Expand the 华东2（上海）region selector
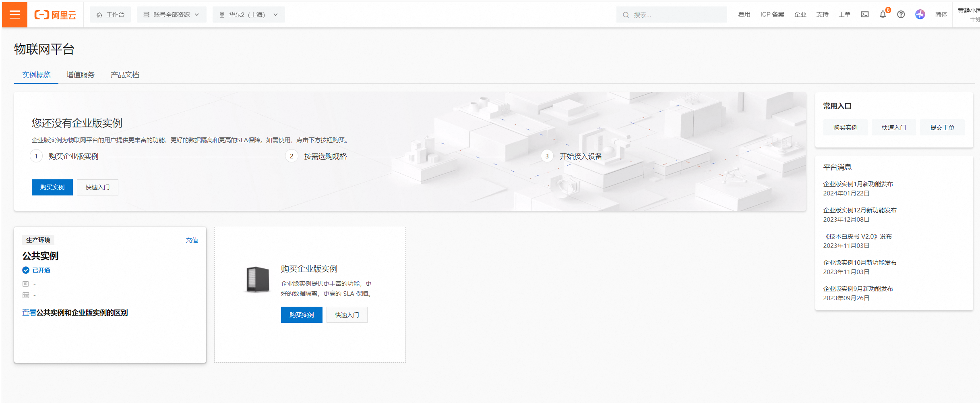Screen dimensions: 980x403 [x=248, y=15]
